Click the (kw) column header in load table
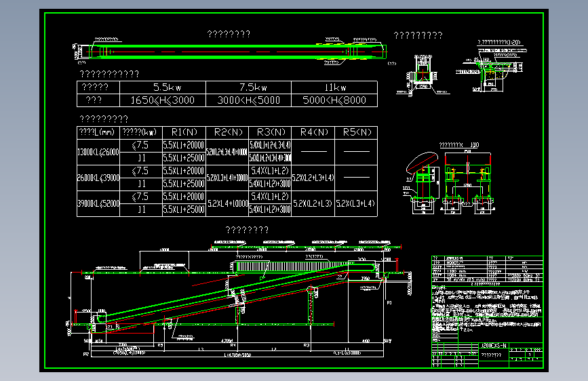The height and width of the screenshot is (381, 588). (140, 132)
